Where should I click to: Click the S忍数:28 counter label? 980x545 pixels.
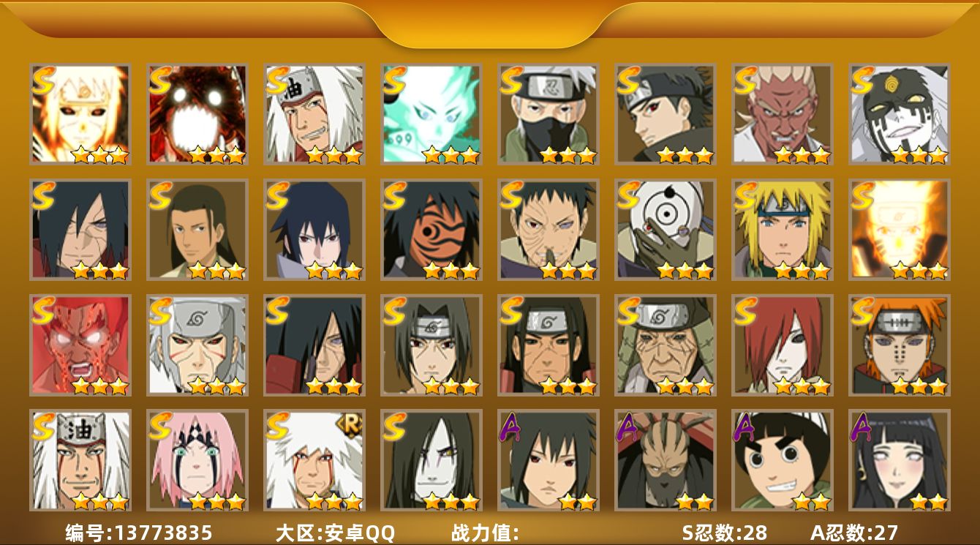click(724, 533)
